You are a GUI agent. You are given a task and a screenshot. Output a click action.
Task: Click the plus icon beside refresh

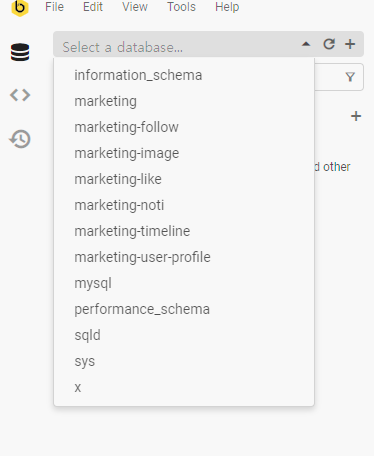[350, 44]
